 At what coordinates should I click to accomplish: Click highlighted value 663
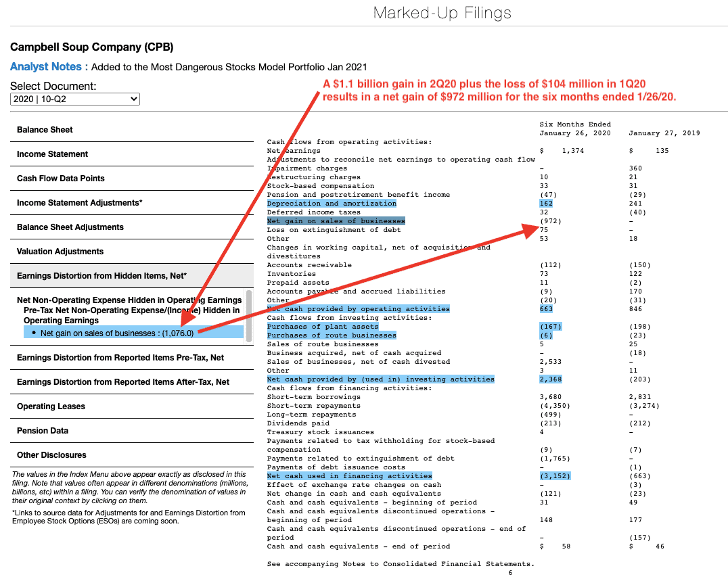(546, 309)
